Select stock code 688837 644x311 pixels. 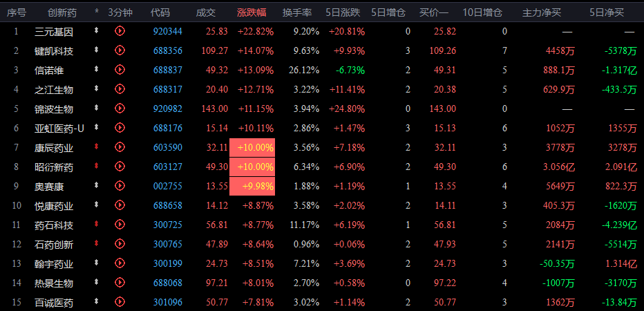point(168,70)
